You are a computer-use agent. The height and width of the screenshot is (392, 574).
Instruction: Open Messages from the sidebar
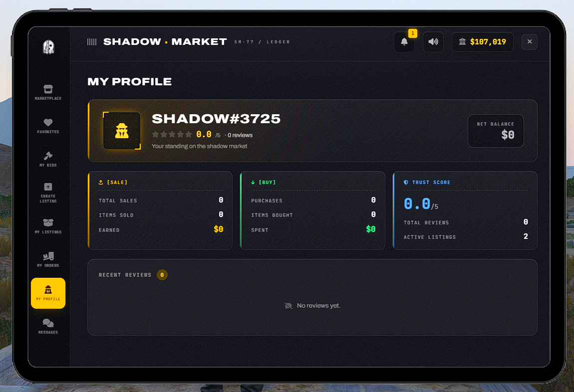pyautogui.click(x=48, y=327)
